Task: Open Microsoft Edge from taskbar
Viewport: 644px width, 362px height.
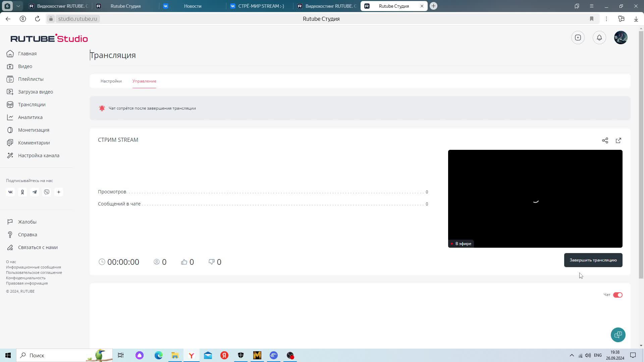Action: 158,355
